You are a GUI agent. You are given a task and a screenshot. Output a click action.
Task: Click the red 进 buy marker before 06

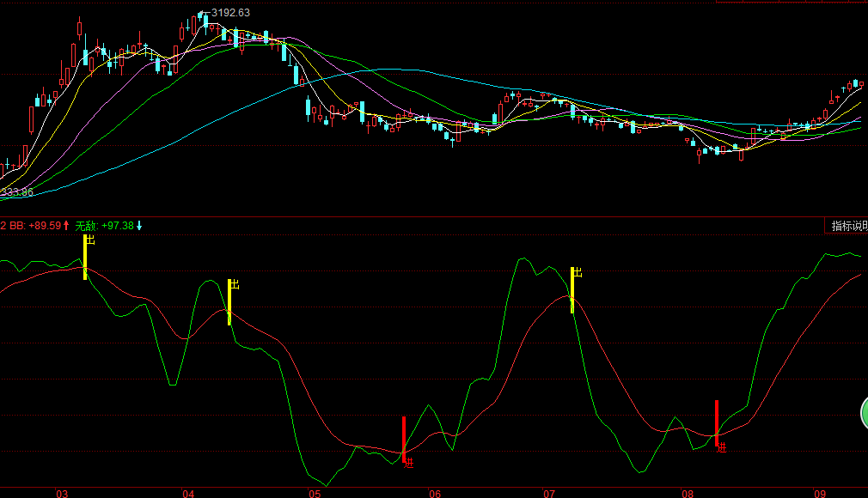[404, 440]
